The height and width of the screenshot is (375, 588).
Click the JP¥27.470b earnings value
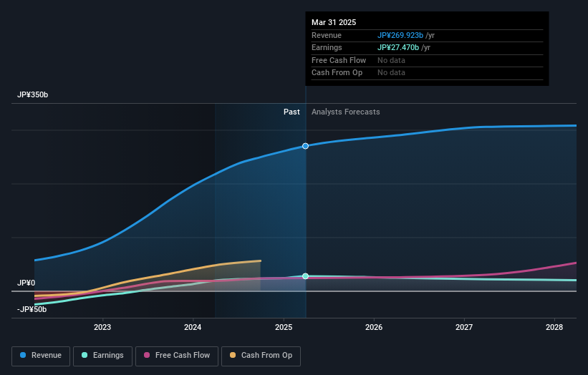[x=398, y=47]
